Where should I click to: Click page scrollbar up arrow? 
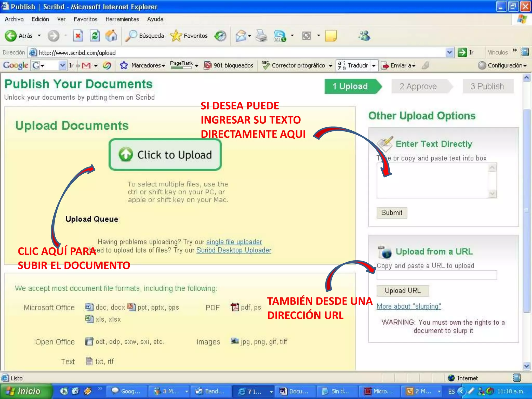(x=527, y=78)
